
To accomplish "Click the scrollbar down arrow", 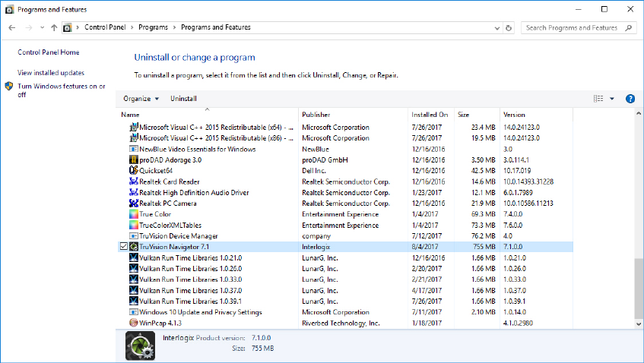I will coord(638,324).
